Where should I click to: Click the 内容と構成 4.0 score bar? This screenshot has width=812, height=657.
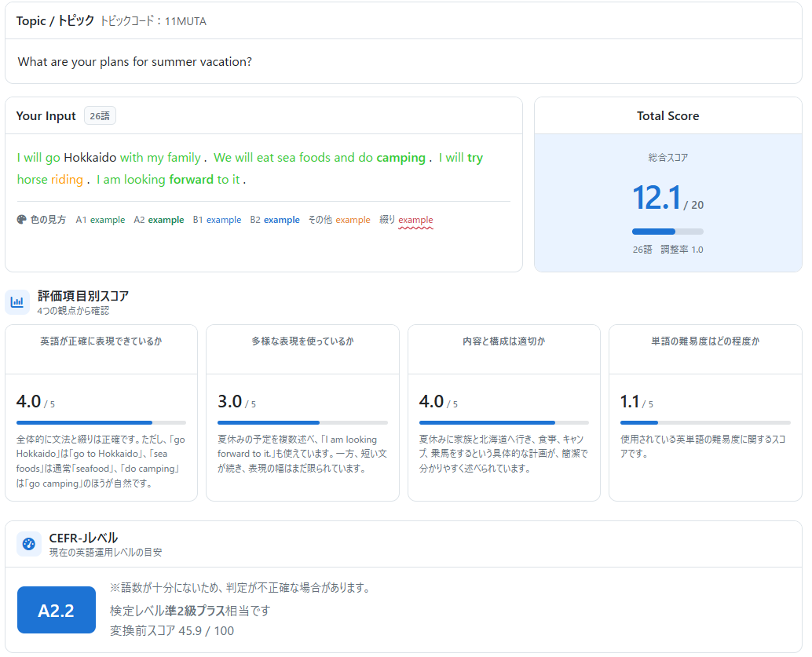[504, 422]
